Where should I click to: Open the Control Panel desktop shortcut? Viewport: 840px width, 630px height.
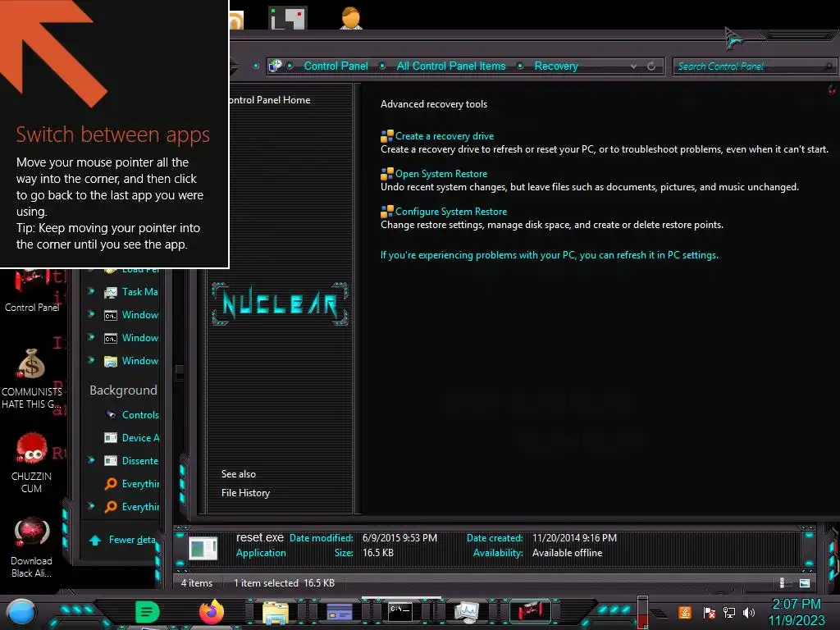click(32, 290)
